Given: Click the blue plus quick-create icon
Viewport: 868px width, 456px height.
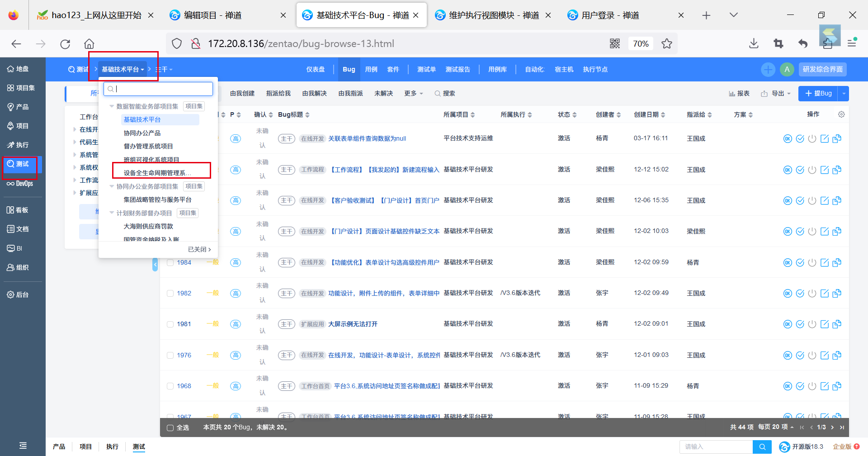Looking at the screenshot, I should [x=768, y=69].
